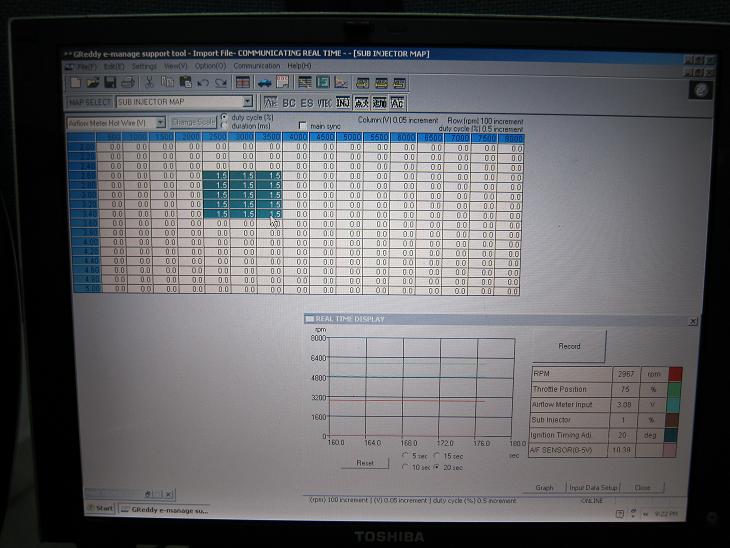The image size is (730, 548).
Task: Open the Settings menu
Action: (x=144, y=66)
